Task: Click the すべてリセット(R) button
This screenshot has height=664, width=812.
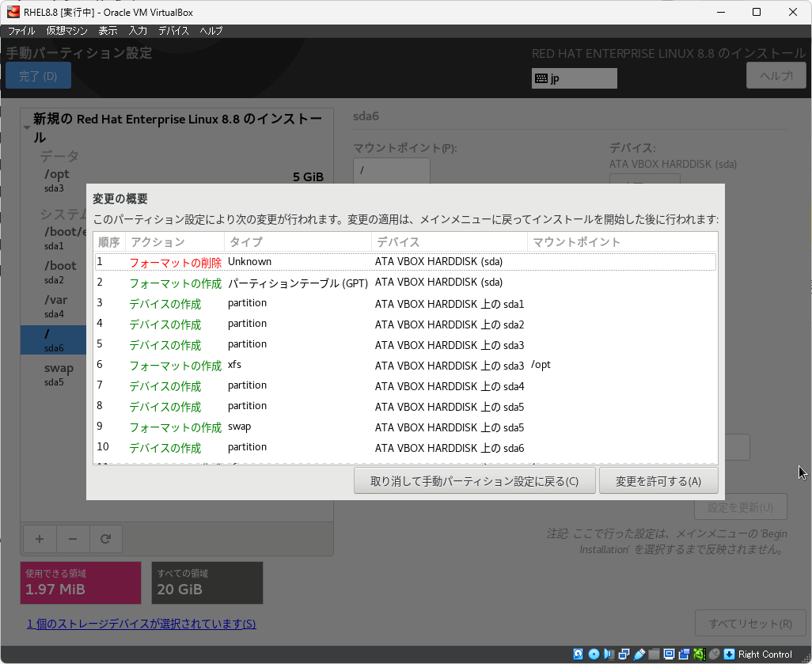Action: 750,624
